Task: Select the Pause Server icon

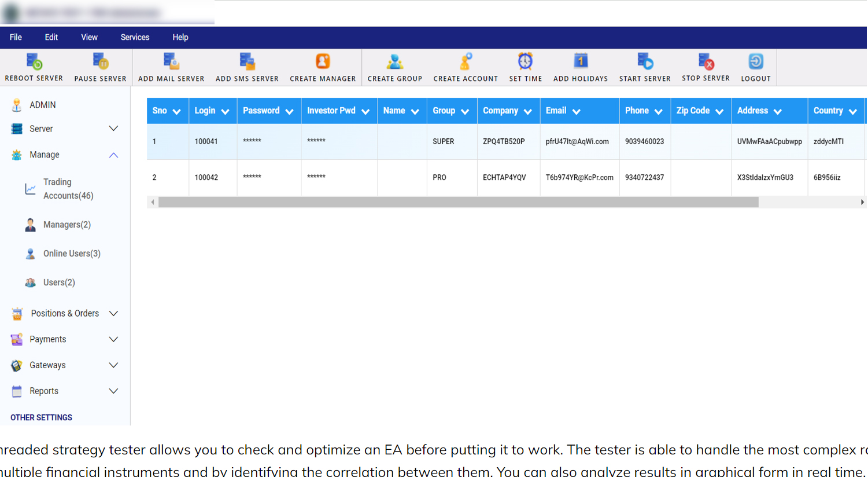Action: (x=99, y=60)
